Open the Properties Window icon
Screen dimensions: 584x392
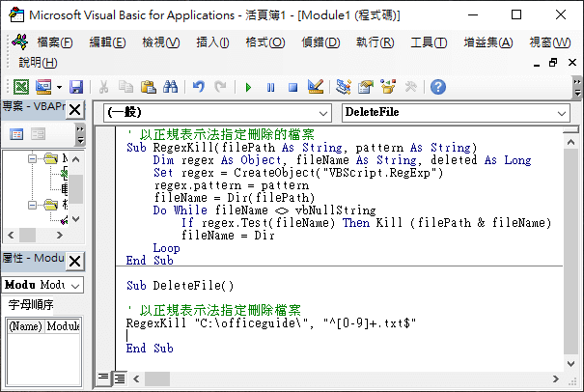coord(366,87)
